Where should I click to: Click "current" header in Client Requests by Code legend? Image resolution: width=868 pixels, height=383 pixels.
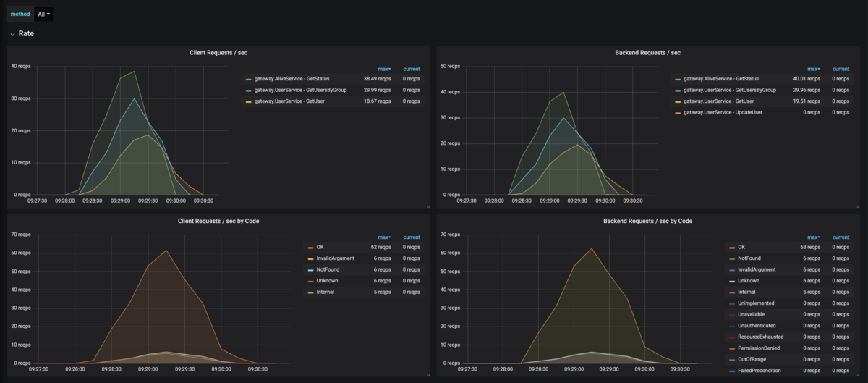pos(412,237)
